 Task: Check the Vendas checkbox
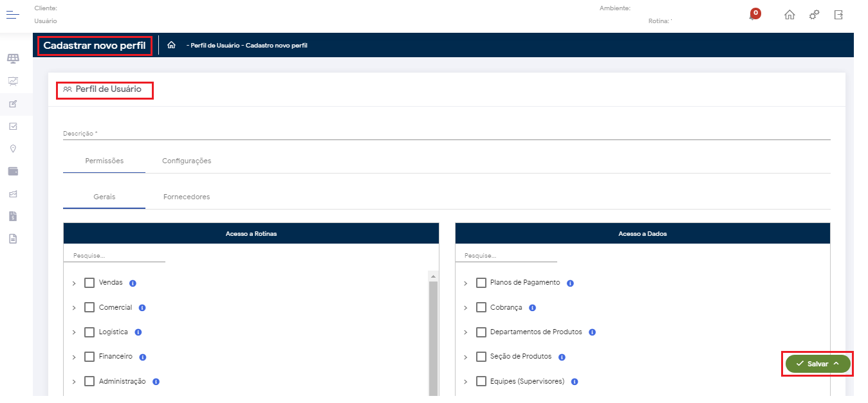point(89,283)
